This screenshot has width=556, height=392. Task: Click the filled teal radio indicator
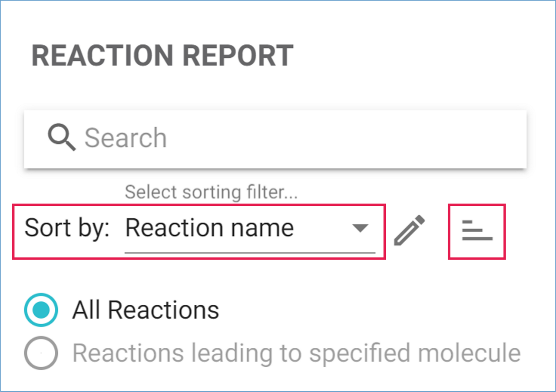coord(40,310)
